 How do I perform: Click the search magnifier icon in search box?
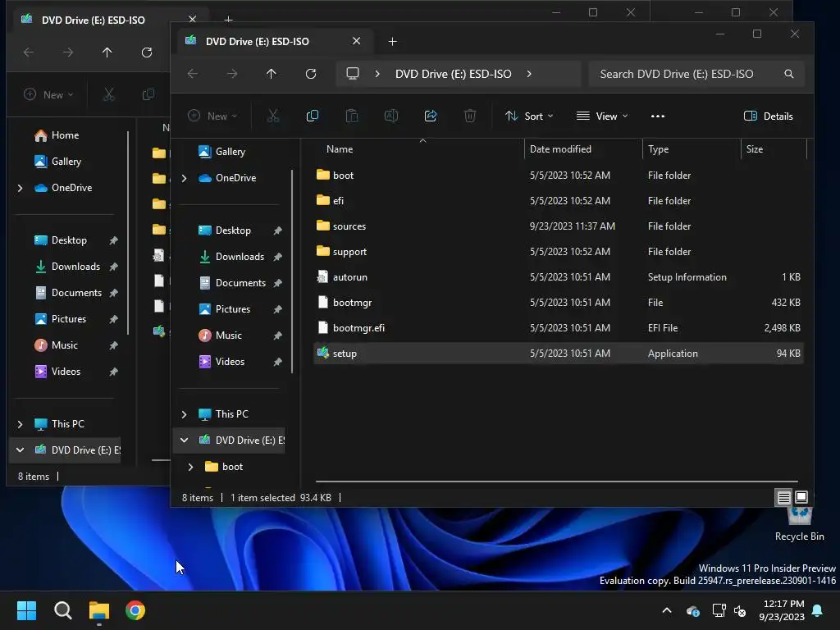pos(789,74)
